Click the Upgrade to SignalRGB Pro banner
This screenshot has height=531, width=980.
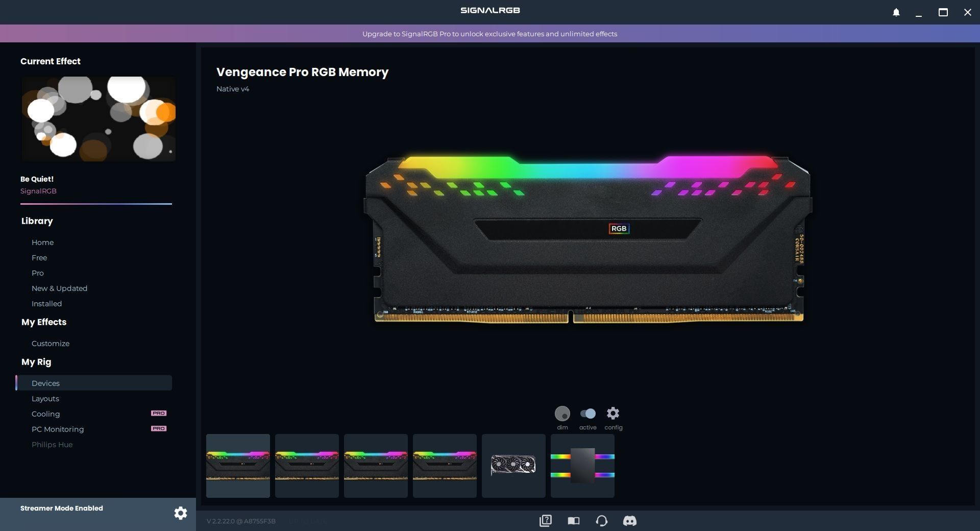click(490, 34)
